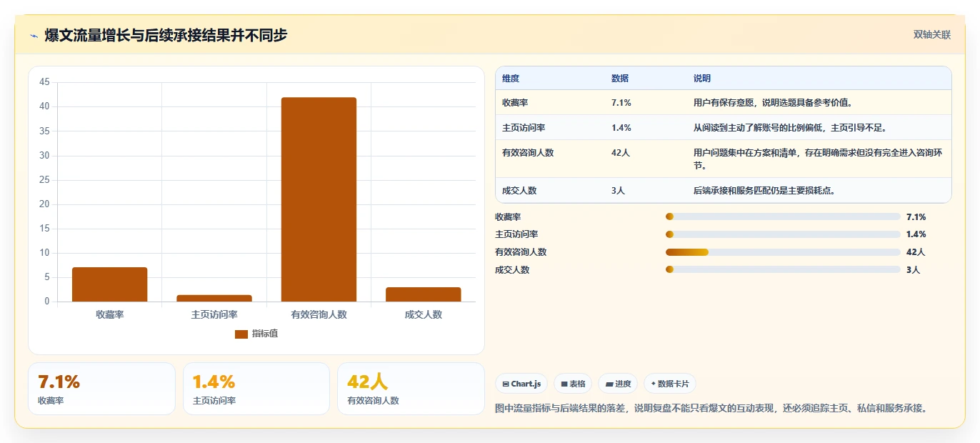Viewport: 980px width, 443px height.
Task: Click the 数据 table column header
Action: click(x=620, y=79)
